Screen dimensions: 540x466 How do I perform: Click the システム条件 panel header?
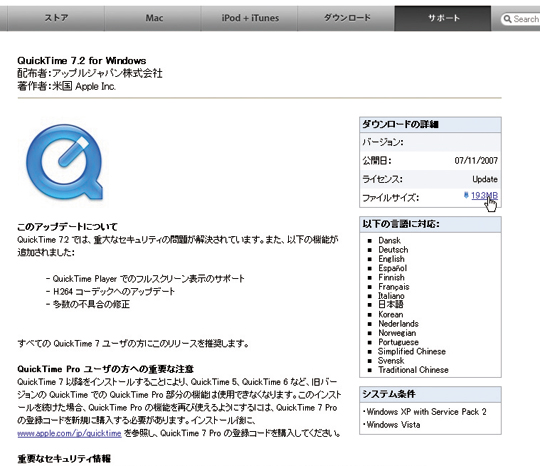coord(430,394)
